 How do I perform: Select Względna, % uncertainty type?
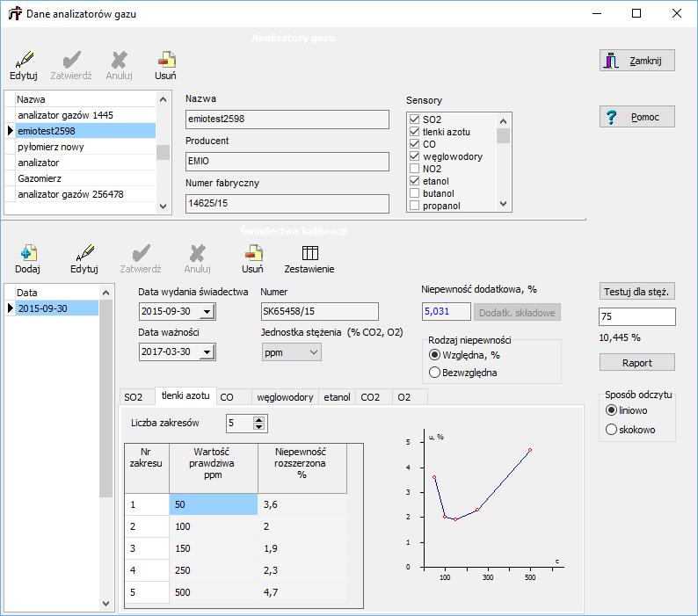(x=434, y=355)
